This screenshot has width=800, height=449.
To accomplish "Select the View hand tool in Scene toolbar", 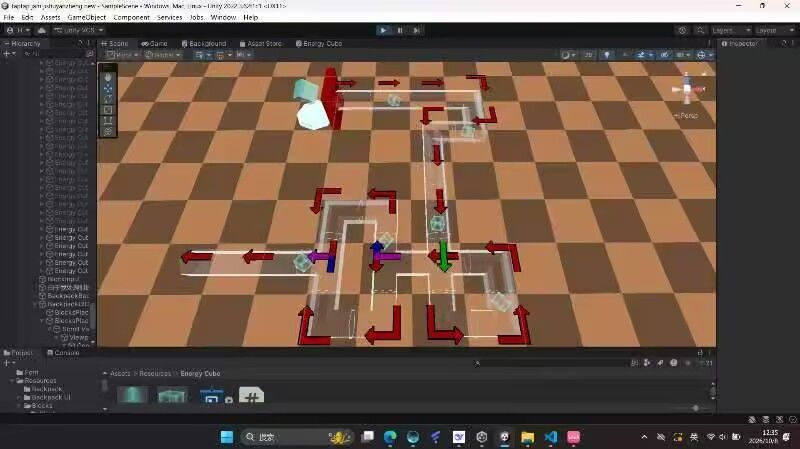I will [x=108, y=78].
